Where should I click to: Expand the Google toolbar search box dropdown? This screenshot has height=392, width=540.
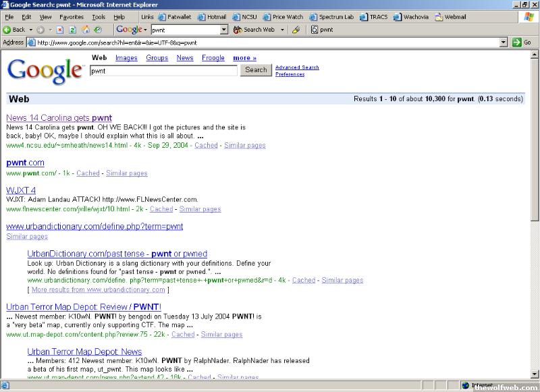click(x=225, y=30)
